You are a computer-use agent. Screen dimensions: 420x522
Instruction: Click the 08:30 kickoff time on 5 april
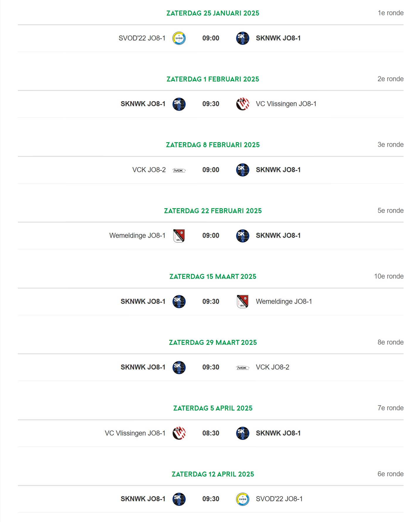(211, 433)
